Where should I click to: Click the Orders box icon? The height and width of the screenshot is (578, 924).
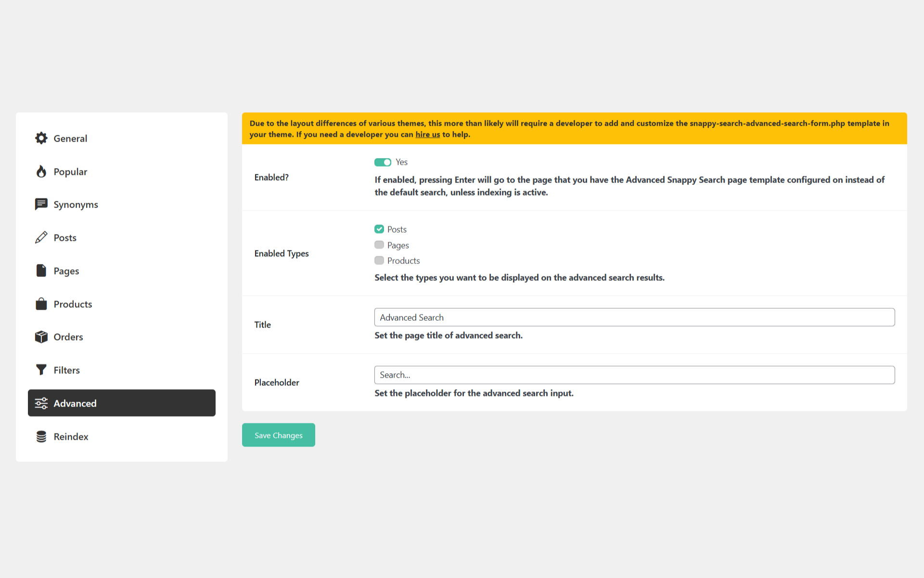41,337
